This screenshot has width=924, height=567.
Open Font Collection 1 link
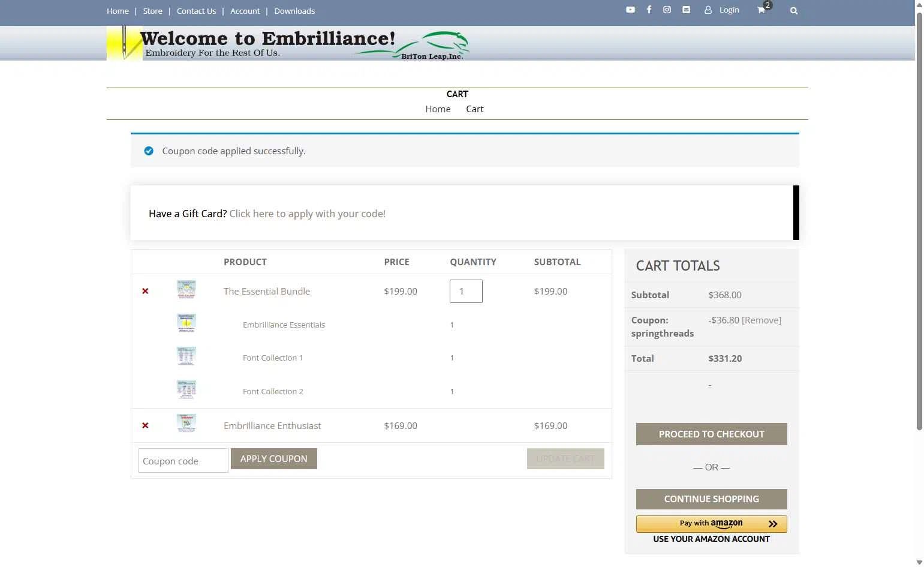coord(273,358)
